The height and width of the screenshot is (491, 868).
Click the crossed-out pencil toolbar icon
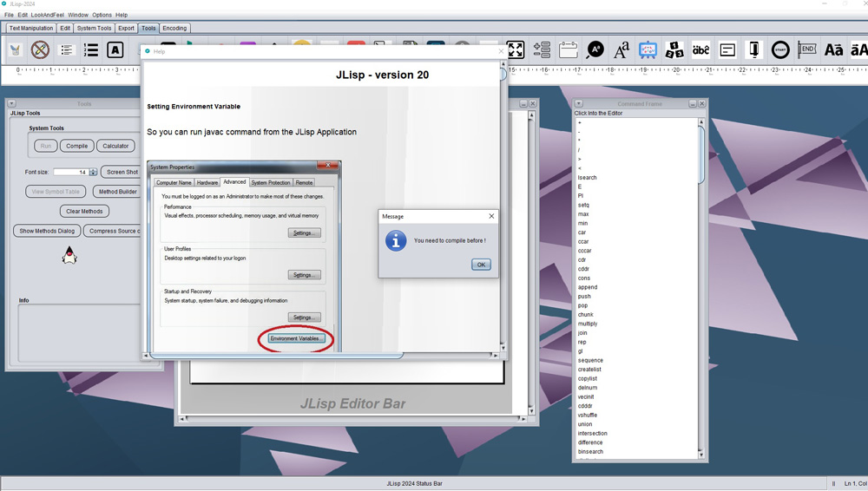40,50
